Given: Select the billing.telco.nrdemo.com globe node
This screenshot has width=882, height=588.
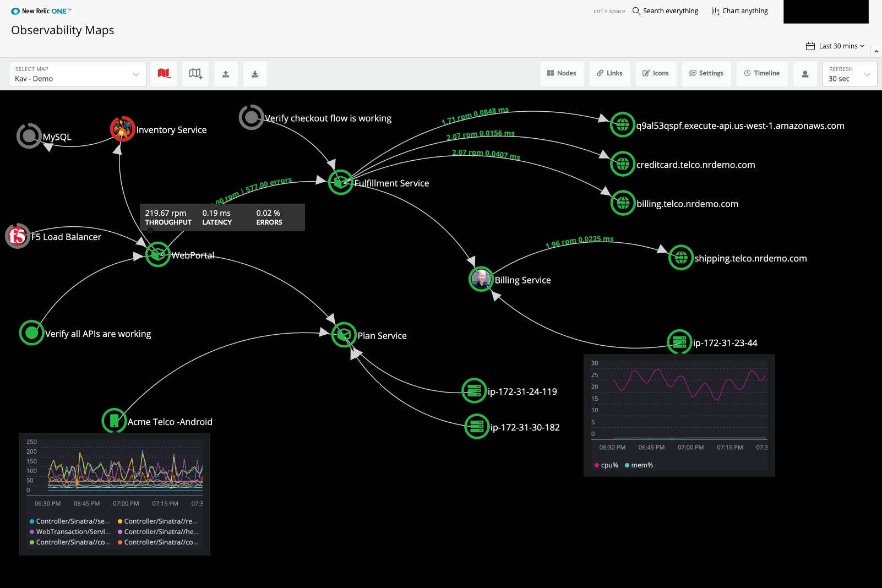Looking at the screenshot, I should tap(623, 203).
